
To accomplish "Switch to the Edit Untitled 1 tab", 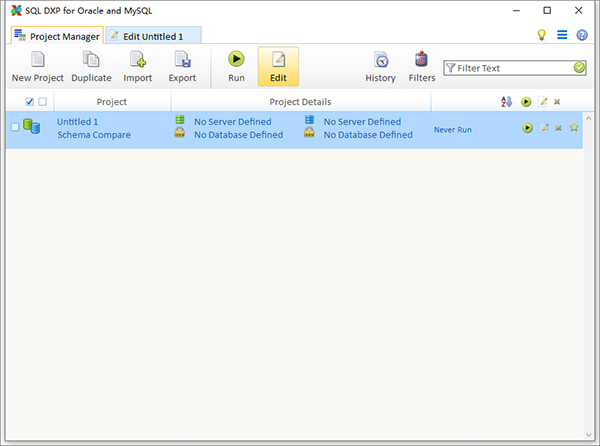I will coord(152,36).
